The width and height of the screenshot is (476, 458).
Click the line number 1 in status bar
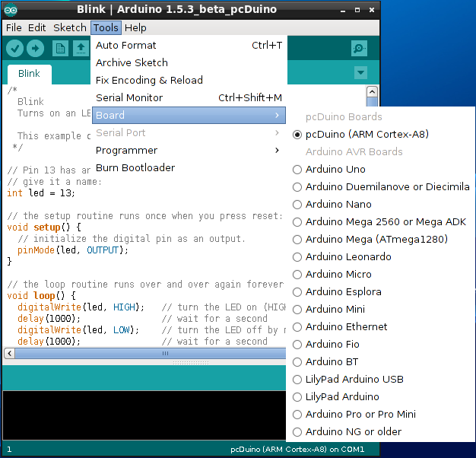coord(9,450)
